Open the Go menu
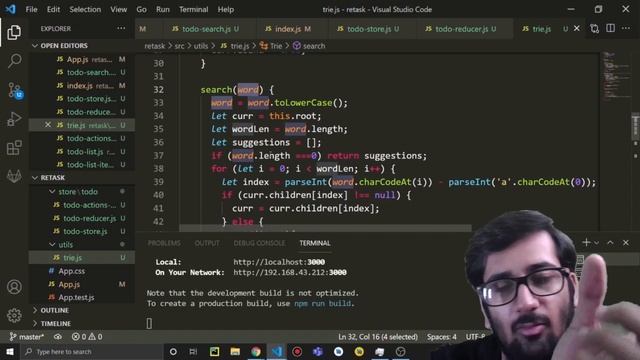The image size is (640, 360). (141, 9)
